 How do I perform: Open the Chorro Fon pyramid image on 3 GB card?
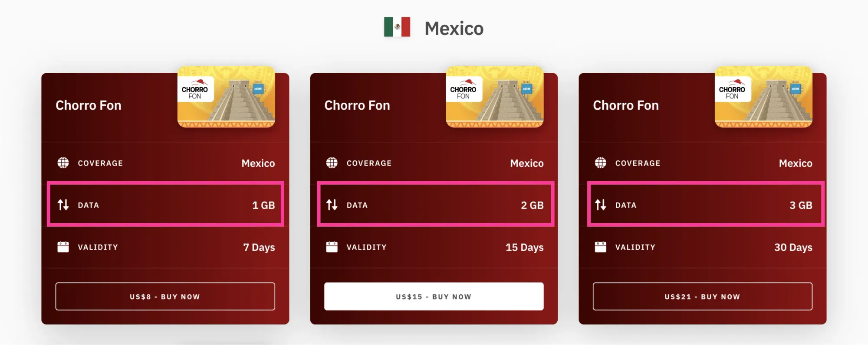(x=763, y=97)
